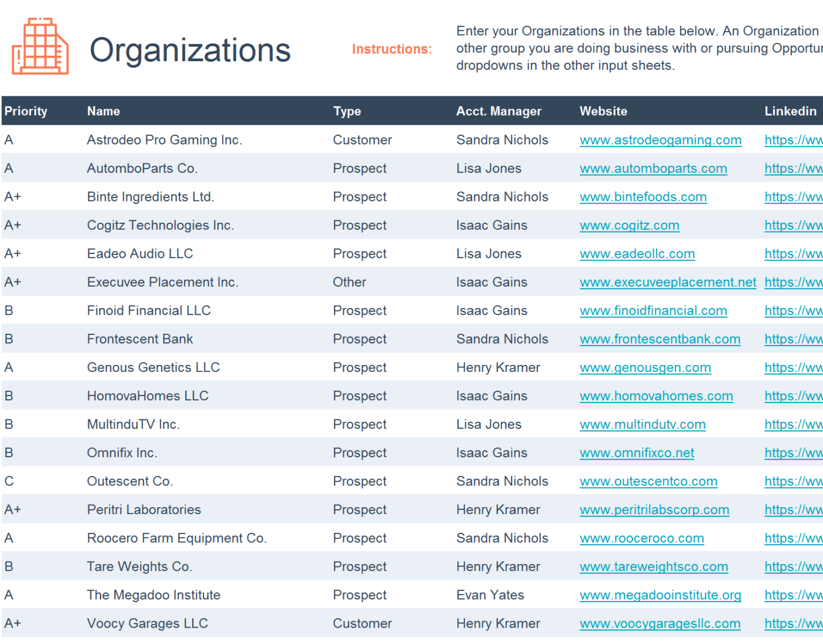Select the Eadeo Audio LLC cell
Screen dimensions: 823x644
[x=140, y=254]
